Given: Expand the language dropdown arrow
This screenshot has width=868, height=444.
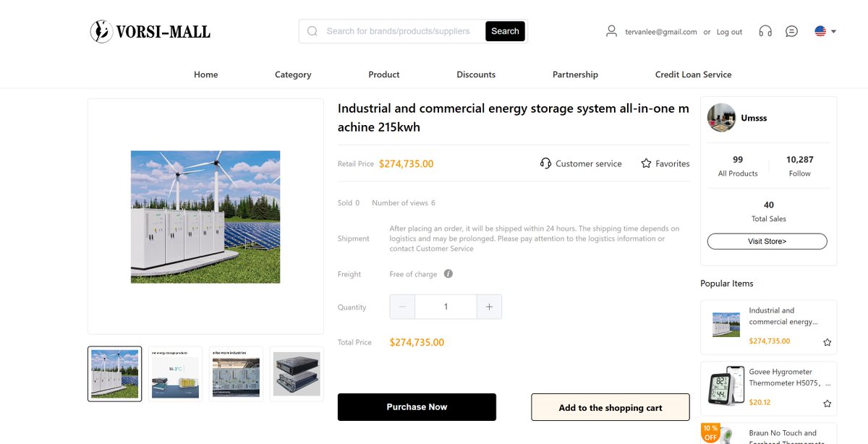Looking at the screenshot, I should coord(834,31).
